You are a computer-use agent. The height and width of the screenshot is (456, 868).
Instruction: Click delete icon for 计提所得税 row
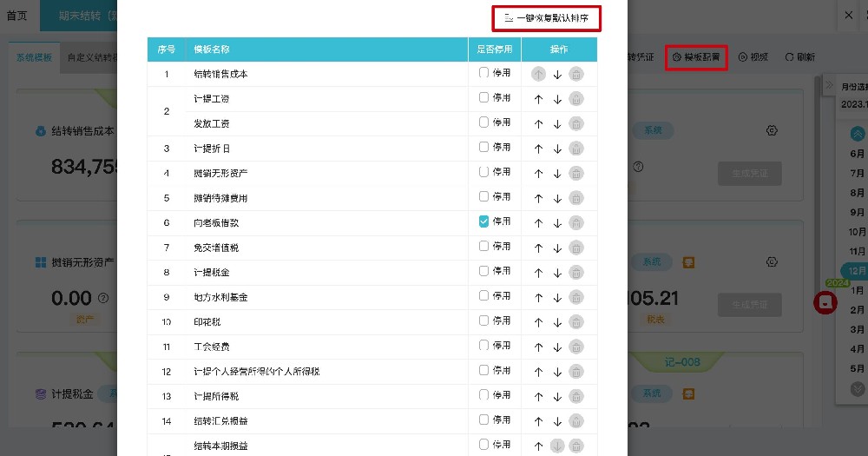click(576, 396)
